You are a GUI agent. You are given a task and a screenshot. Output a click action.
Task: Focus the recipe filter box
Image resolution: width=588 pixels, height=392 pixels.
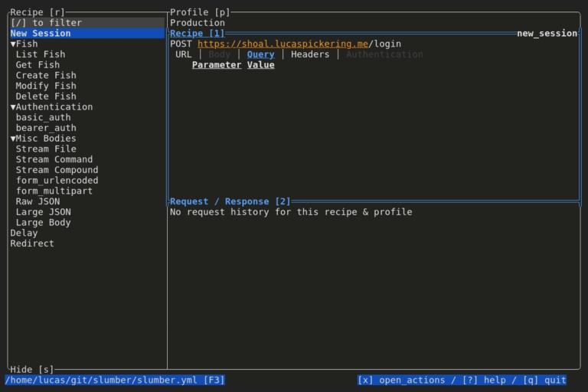[87, 23]
